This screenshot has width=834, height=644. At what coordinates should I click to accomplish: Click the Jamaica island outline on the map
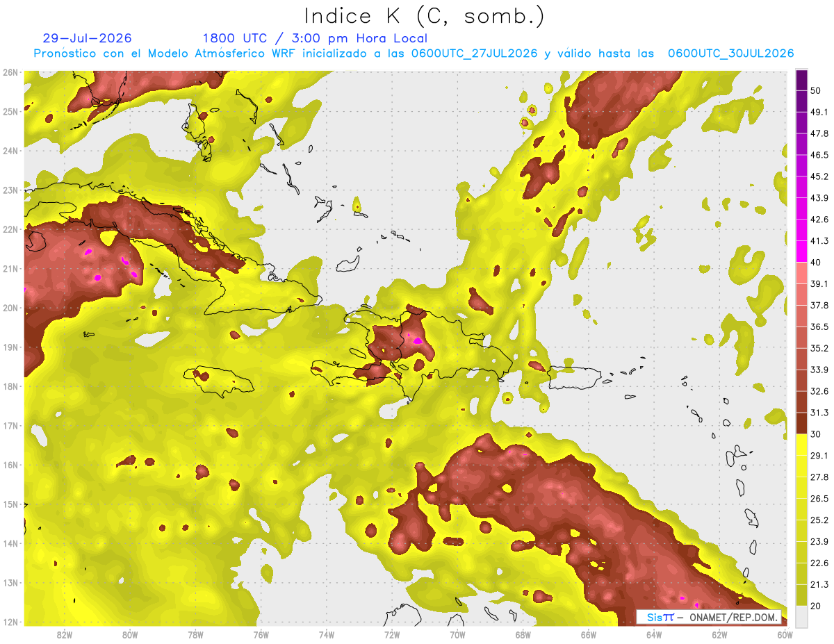coord(220,381)
